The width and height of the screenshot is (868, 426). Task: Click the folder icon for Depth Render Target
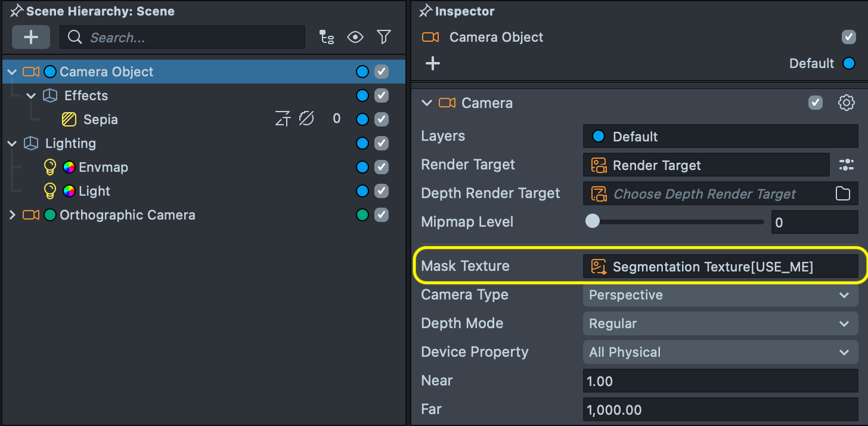click(844, 193)
